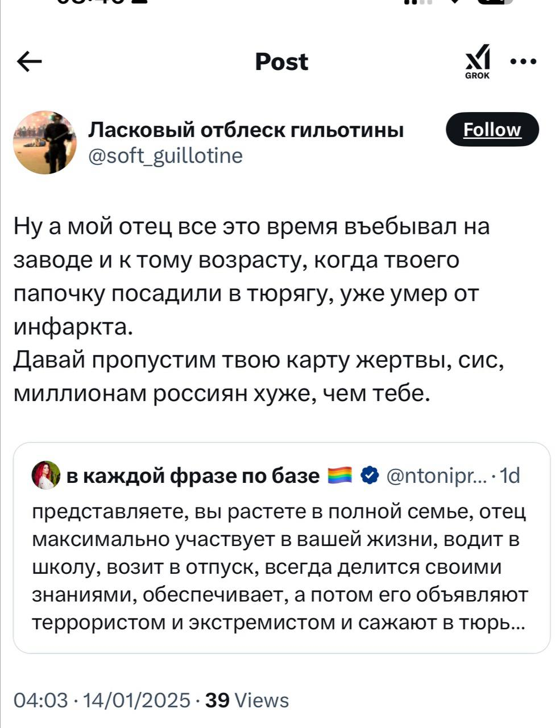Click the quoted @ntonipr handle

(x=435, y=475)
